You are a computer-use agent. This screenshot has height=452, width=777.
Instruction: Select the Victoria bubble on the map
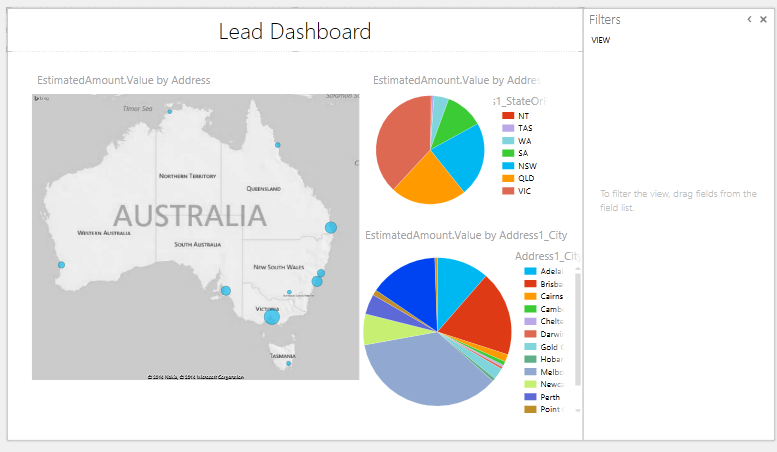click(271, 317)
